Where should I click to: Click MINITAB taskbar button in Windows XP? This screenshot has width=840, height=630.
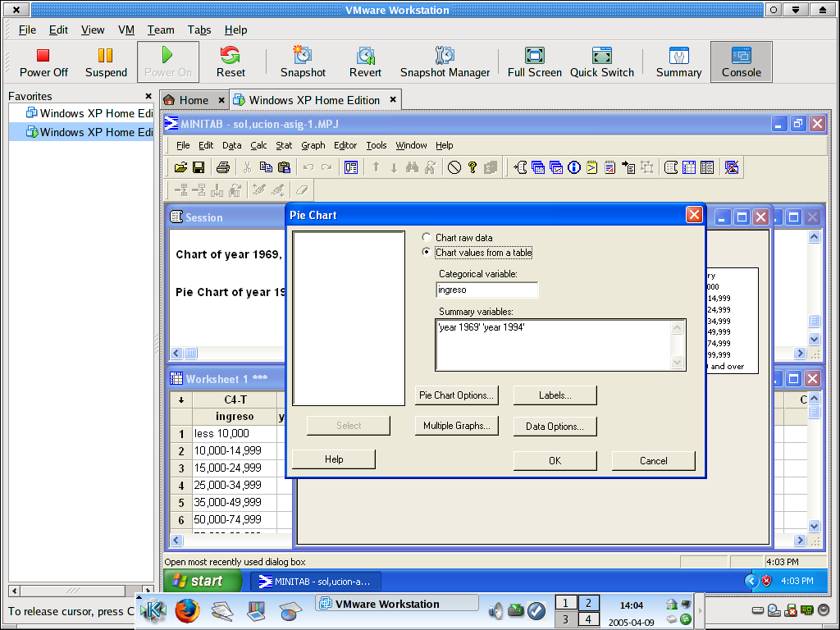click(x=317, y=582)
